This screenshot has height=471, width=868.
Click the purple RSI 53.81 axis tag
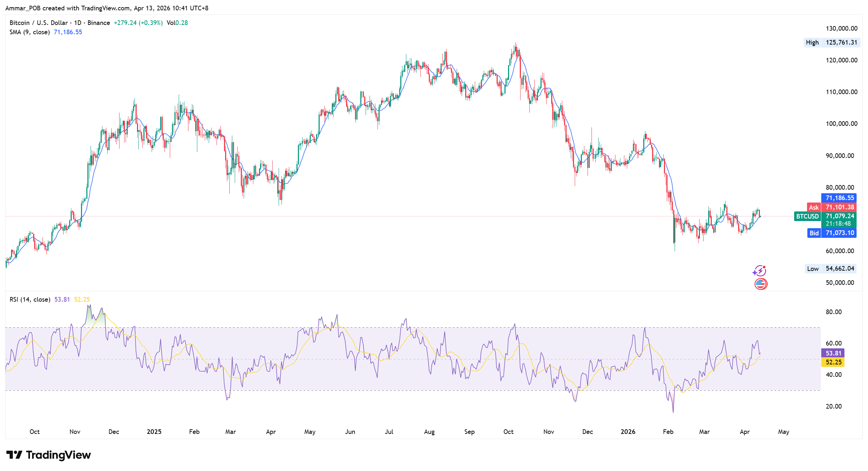click(x=833, y=353)
